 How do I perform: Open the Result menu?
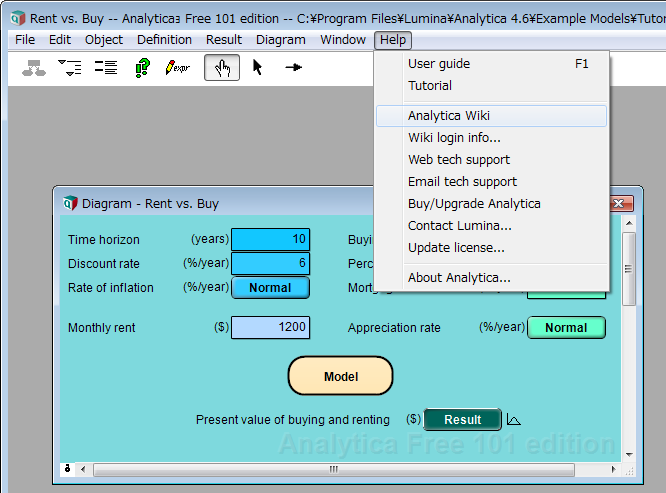coord(224,40)
